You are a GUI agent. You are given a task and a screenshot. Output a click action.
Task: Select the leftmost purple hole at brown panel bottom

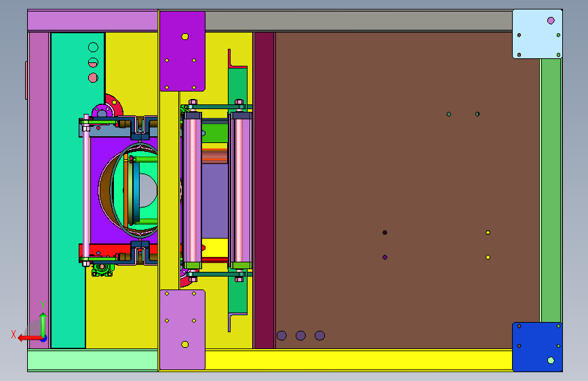(x=281, y=336)
